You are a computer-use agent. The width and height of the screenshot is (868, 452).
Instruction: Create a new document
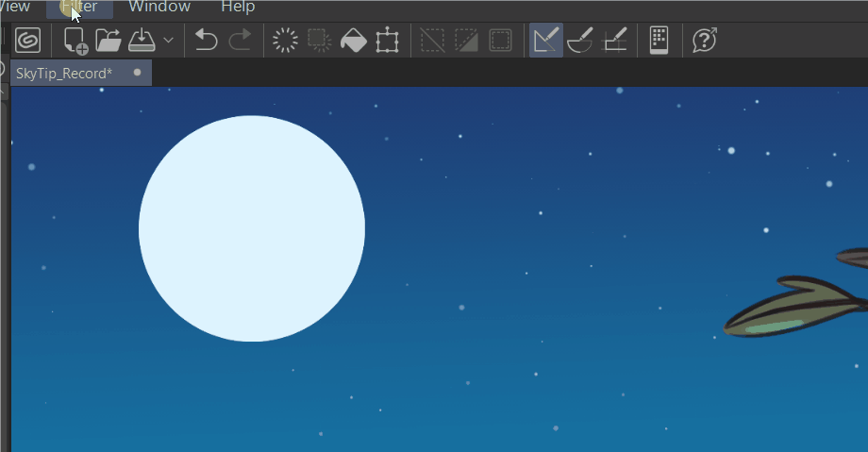pos(75,41)
